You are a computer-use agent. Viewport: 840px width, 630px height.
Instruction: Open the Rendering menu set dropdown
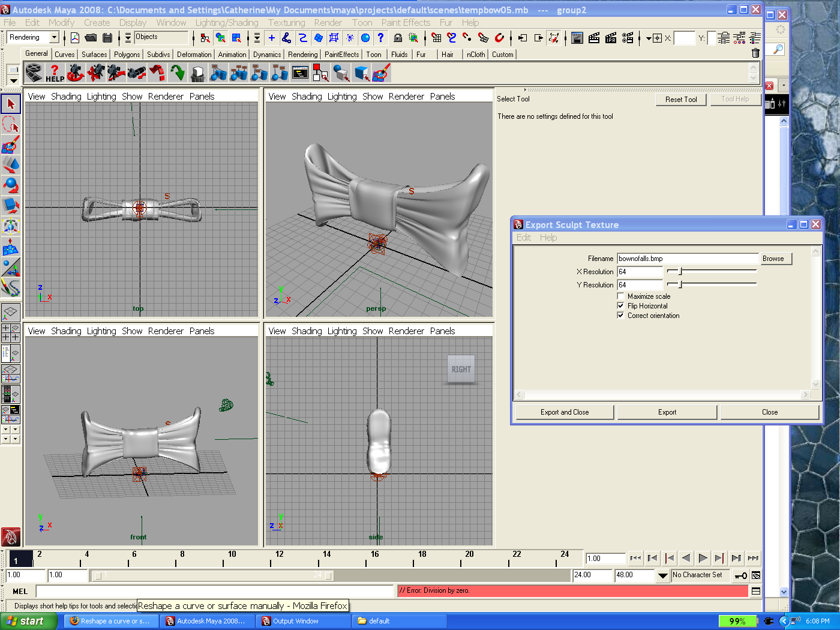click(x=53, y=37)
